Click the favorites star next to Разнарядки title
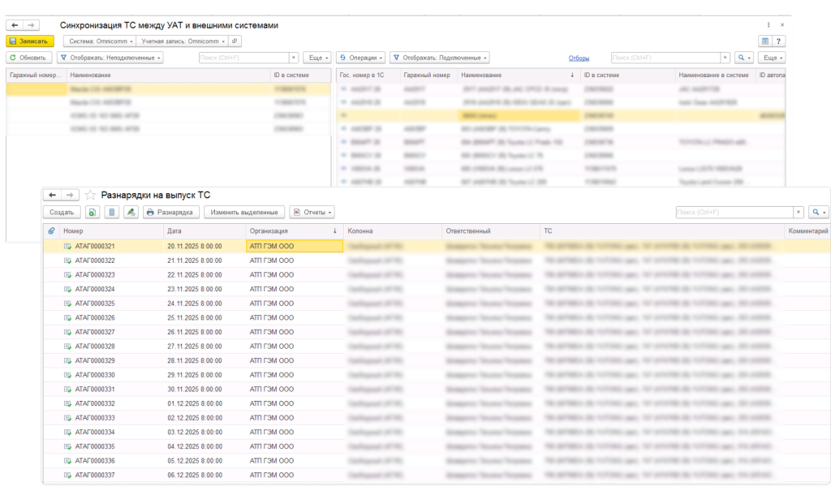The image size is (831, 504). coord(90,195)
